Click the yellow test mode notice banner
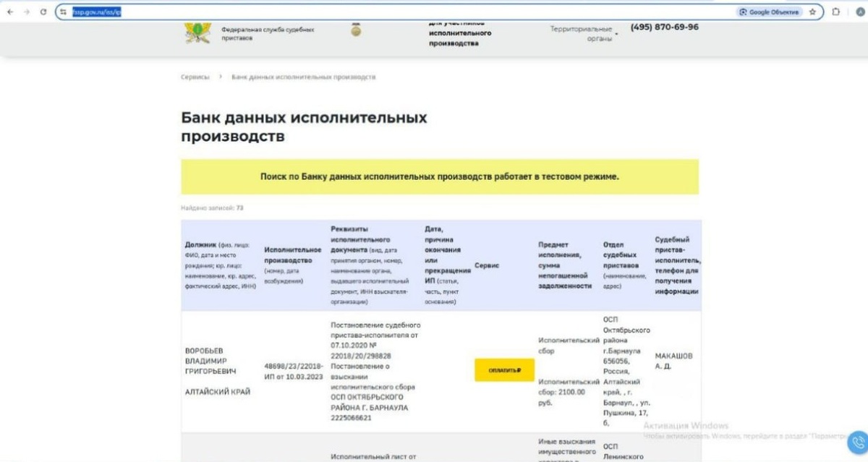The image size is (868, 462). click(x=440, y=176)
